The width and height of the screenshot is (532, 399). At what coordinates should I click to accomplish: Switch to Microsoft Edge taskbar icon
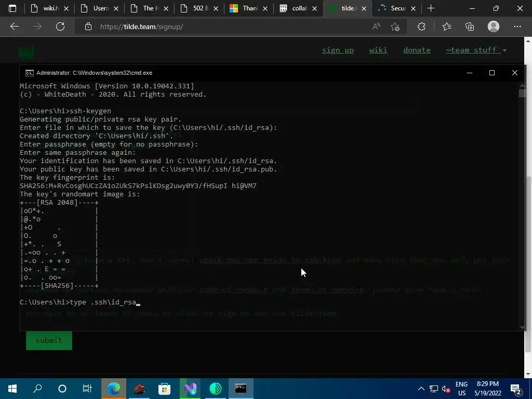114,389
